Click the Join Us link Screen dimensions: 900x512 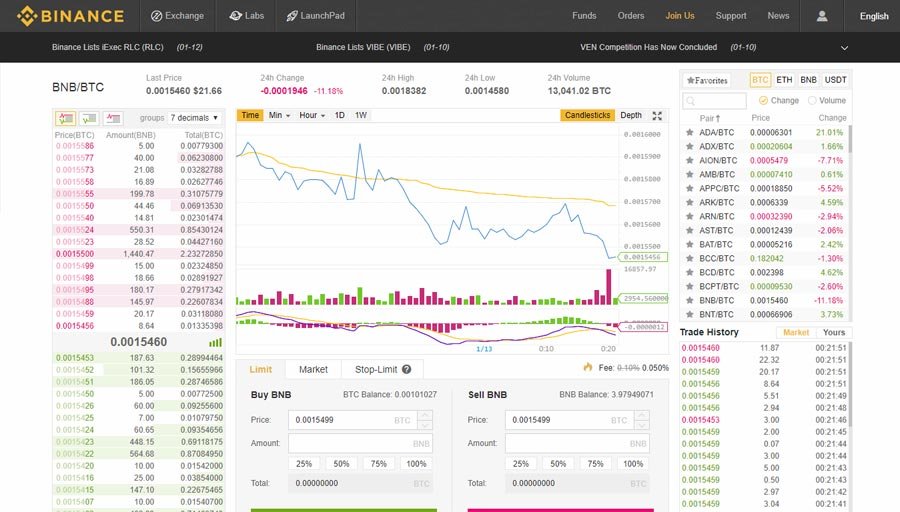tap(680, 16)
